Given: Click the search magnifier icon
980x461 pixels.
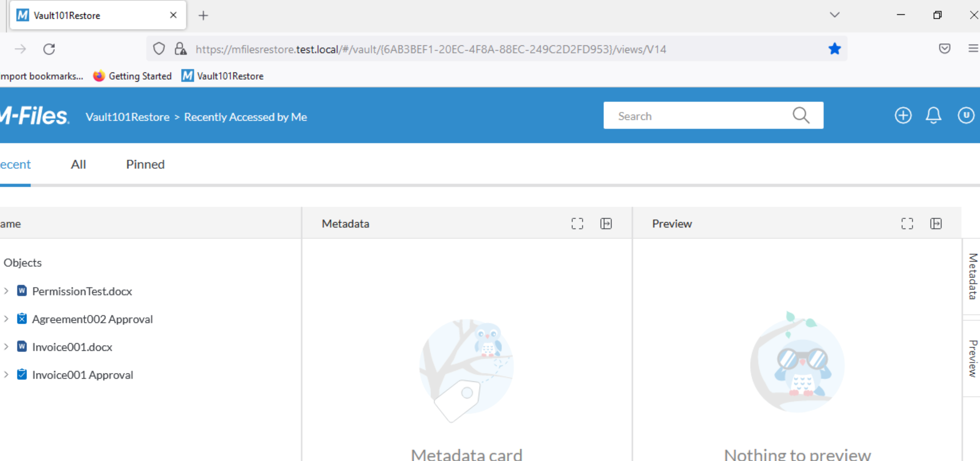Looking at the screenshot, I should [801, 115].
